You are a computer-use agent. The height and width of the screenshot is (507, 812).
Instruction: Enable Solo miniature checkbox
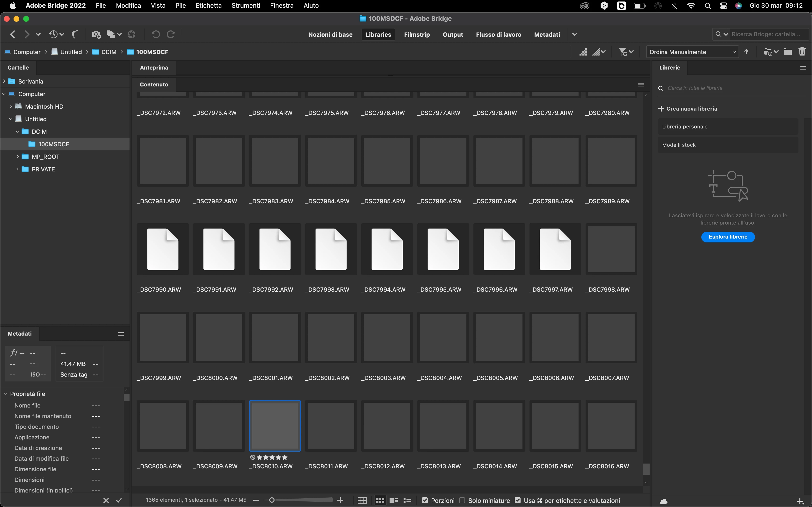tap(462, 500)
